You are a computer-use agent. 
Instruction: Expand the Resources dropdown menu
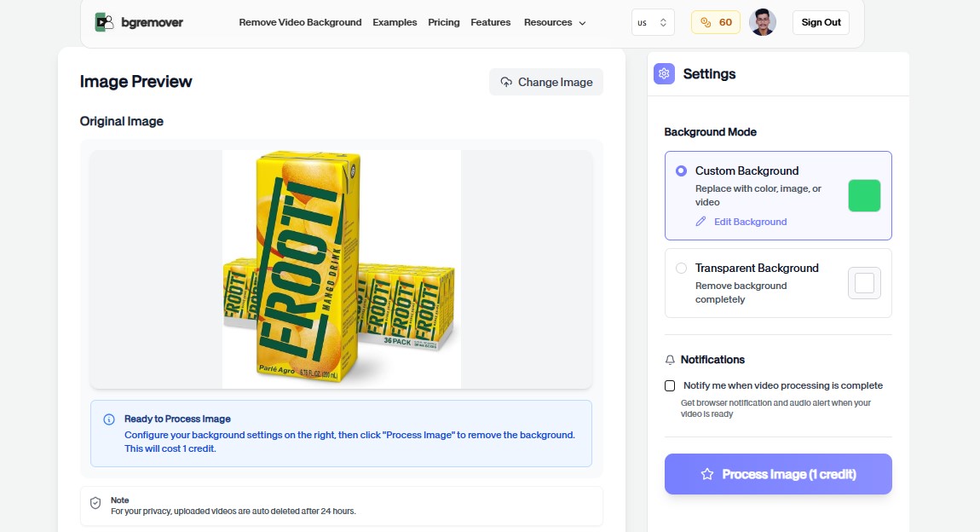pos(555,22)
